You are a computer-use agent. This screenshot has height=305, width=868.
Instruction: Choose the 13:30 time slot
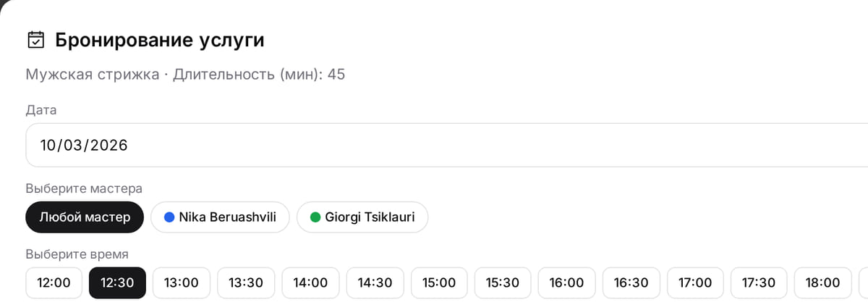click(x=246, y=283)
